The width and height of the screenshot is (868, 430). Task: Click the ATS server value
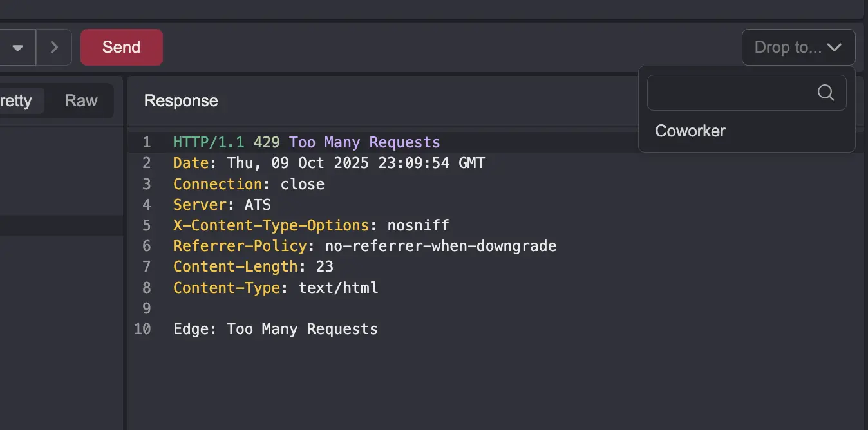click(x=258, y=205)
